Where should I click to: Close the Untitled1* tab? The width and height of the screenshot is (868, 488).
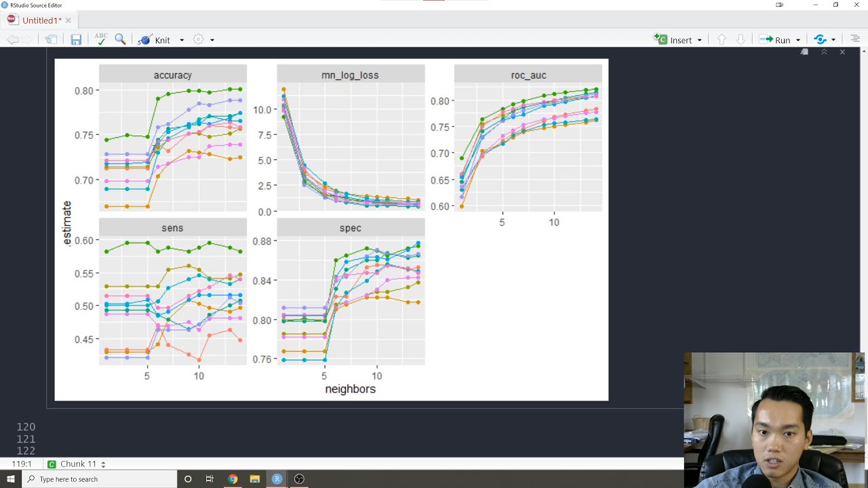[68, 20]
